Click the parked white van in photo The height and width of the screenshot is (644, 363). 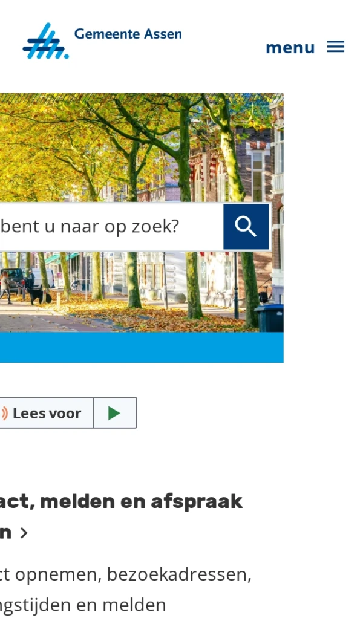click(x=43, y=279)
